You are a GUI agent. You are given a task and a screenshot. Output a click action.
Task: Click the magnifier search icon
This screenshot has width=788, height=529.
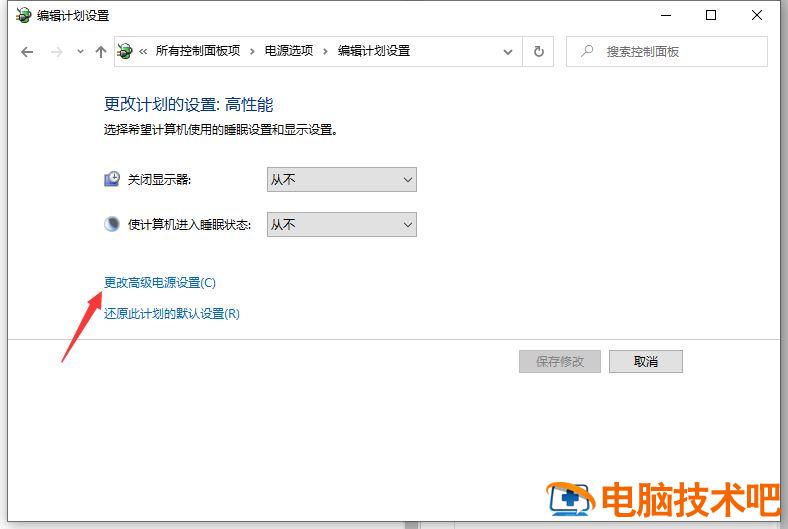click(587, 51)
